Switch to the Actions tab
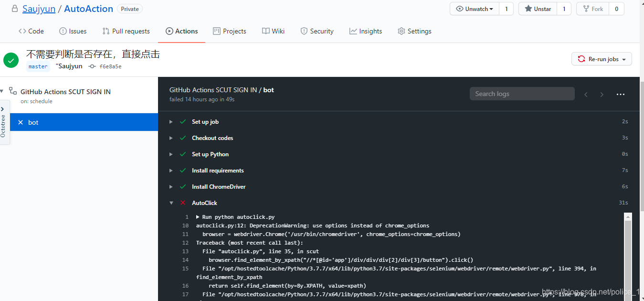 [x=181, y=31]
